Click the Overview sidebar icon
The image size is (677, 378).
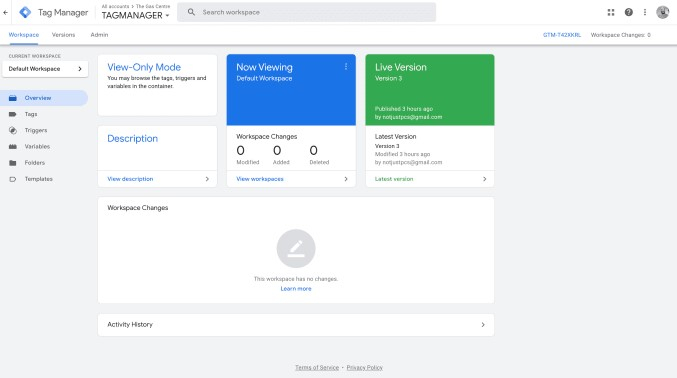(x=13, y=98)
